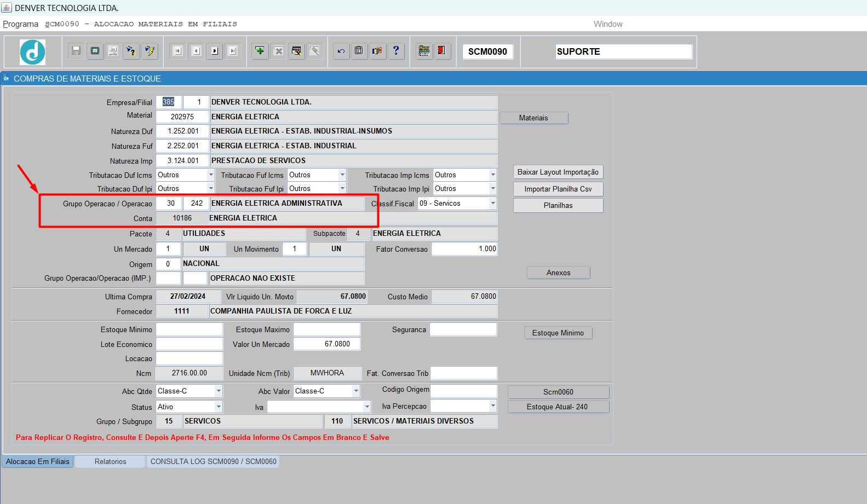The image size is (867, 504).
Task: Click the Execute Query lightning icon
Action: 150,51
